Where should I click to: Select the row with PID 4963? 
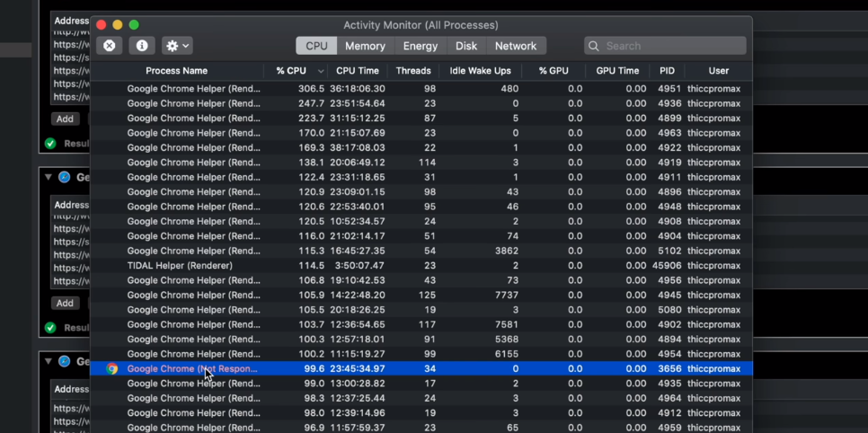click(421, 133)
